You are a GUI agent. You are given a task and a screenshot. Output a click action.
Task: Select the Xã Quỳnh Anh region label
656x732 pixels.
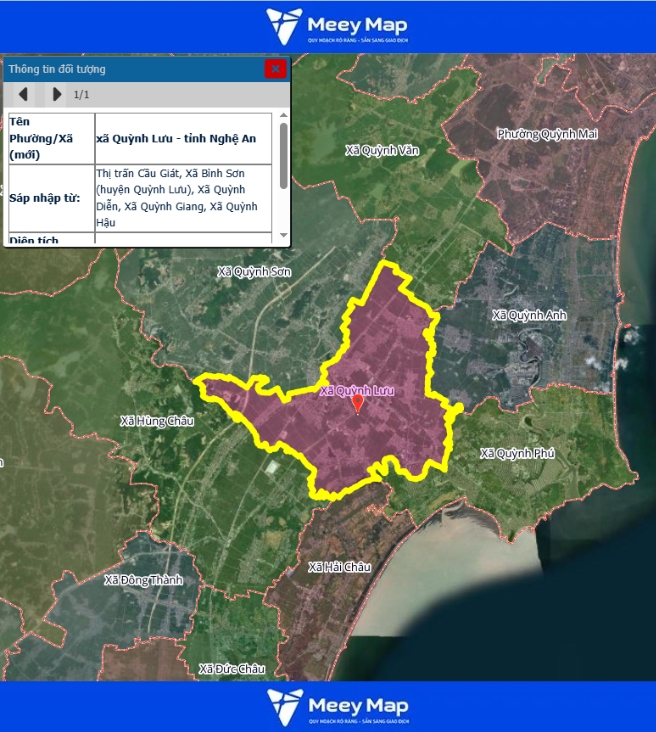click(529, 315)
